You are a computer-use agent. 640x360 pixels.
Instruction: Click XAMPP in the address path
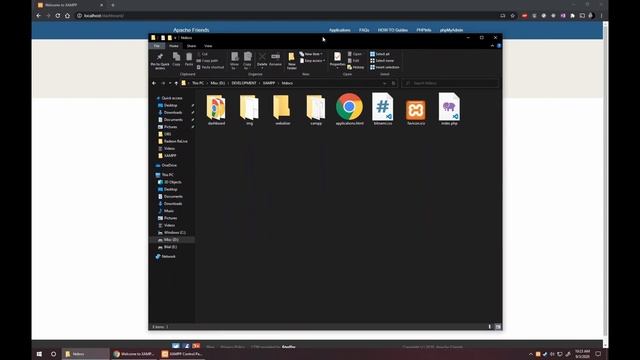[269, 83]
